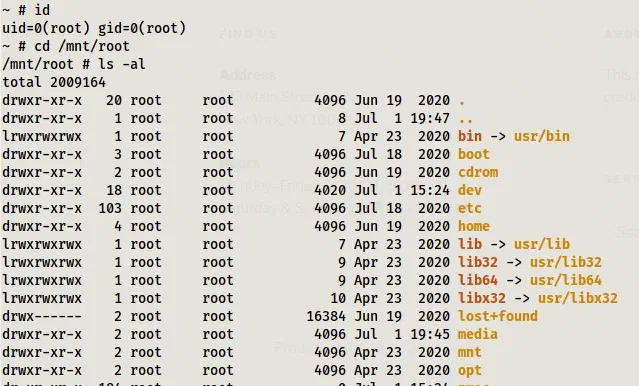Click the cdrom directory name

click(x=478, y=172)
